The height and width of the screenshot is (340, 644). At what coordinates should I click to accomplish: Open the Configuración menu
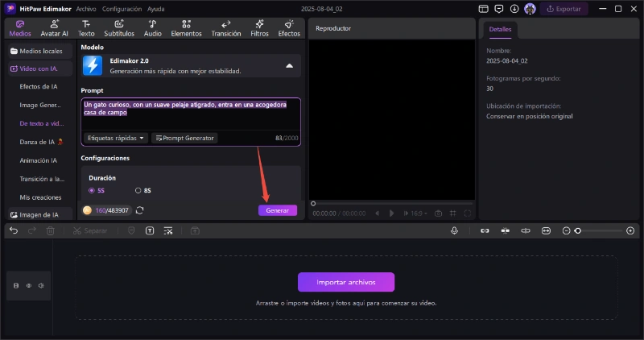122,8
